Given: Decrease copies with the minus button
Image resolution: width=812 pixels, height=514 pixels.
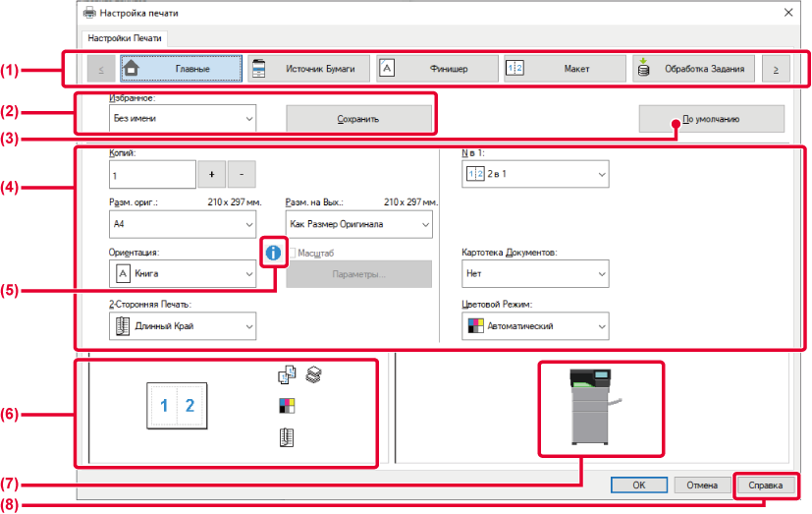Looking at the screenshot, I should [x=242, y=175].
